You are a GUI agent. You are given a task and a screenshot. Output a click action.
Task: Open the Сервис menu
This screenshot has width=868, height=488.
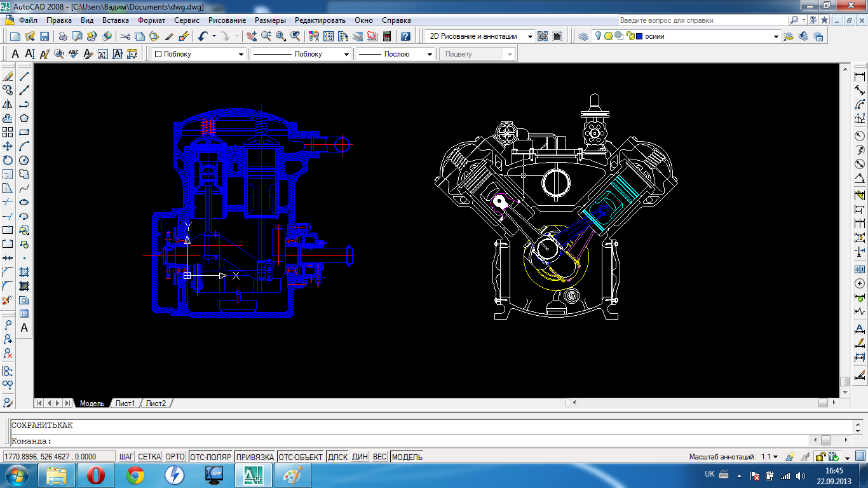187,20
